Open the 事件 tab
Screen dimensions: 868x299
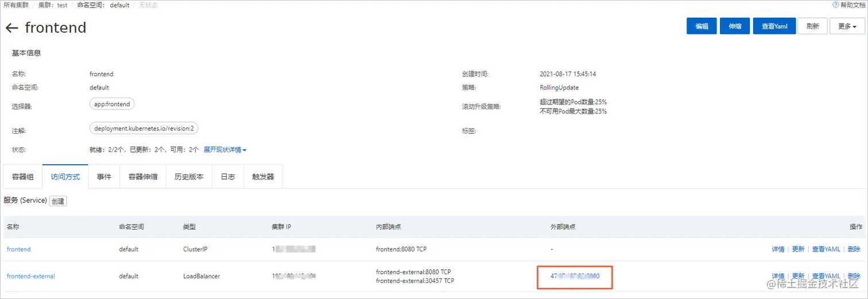[x=104, y=177]
